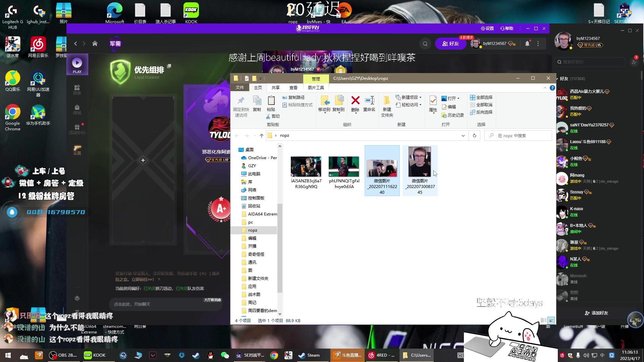Open the address bar history dropdown

pyautogui.click(x=463, y=135)
